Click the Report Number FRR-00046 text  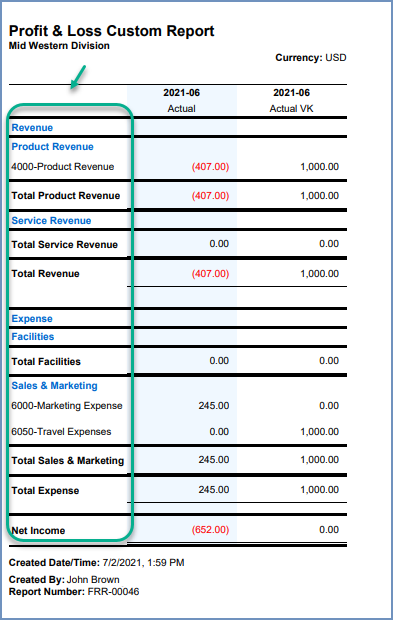(74, 592)
